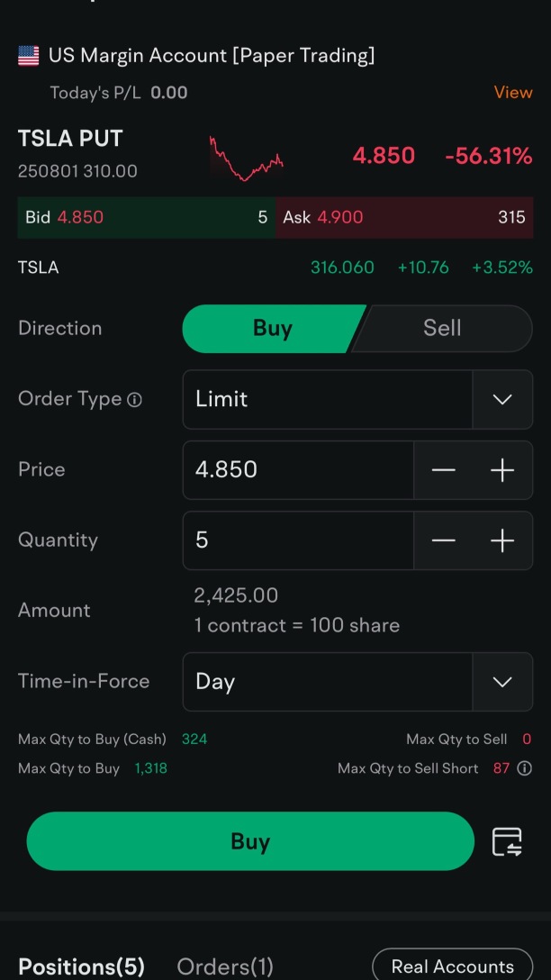551x980 pixels.
Task: Expand the Order Type Limit dropdown
Action: (357, 399)
